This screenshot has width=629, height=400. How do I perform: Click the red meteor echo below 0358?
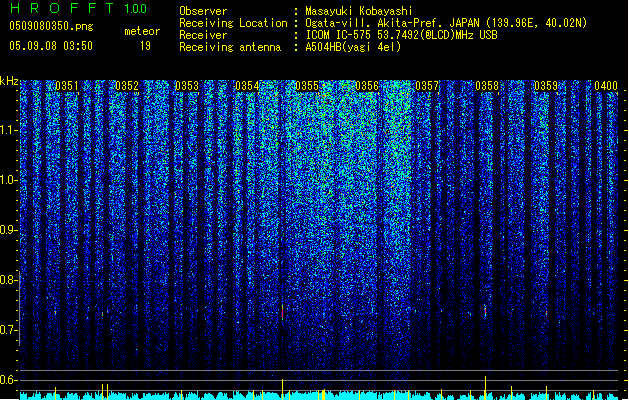[x=485, y=311]
